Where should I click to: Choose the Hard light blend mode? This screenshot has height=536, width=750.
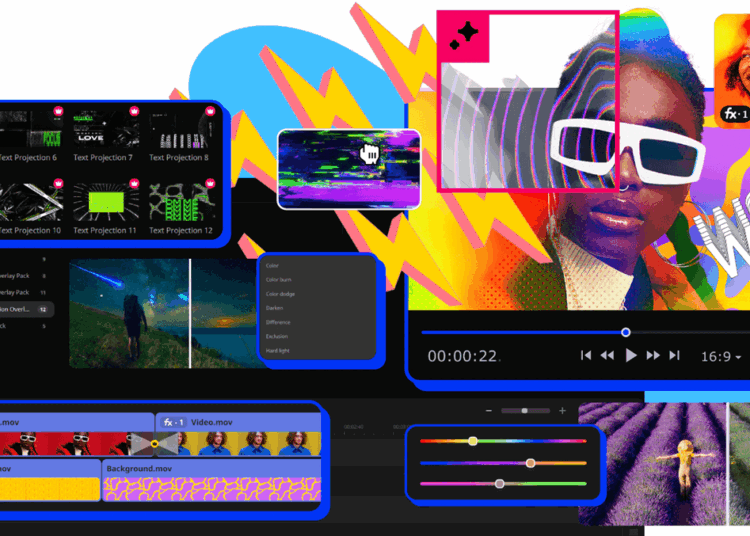(278, 350)
